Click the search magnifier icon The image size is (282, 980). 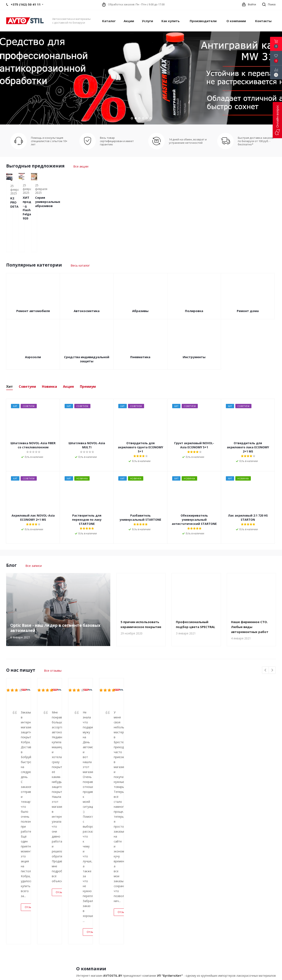pyautogui.click(x=264, y=5)
